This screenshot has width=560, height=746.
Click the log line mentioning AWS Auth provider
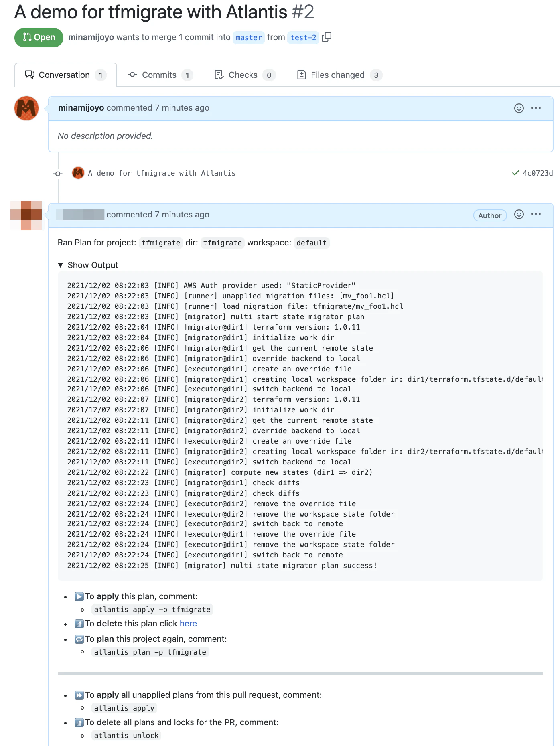coord(211,286)
